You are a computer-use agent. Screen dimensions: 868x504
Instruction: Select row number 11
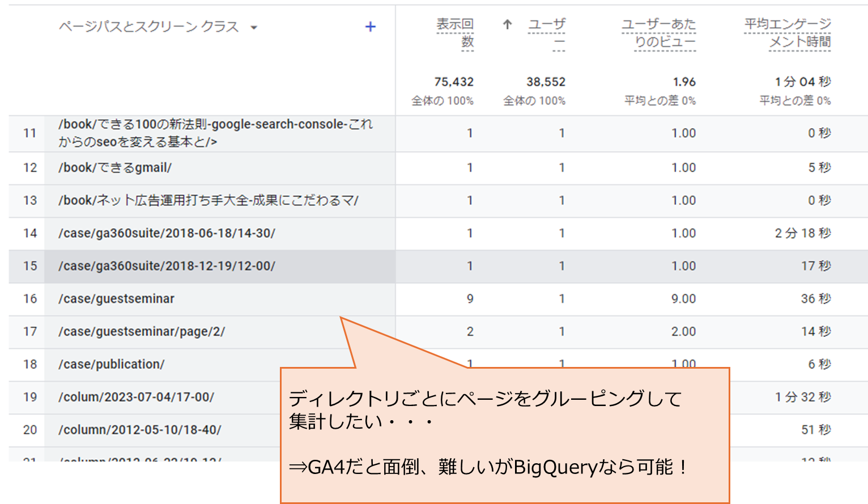coord(30,133)
